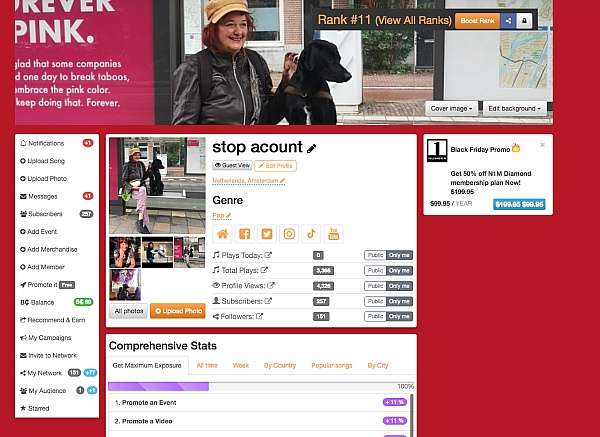This screenshot has width=600, height=437.
Task: Open the Twitter social link icon
Action: click(267, 234)
